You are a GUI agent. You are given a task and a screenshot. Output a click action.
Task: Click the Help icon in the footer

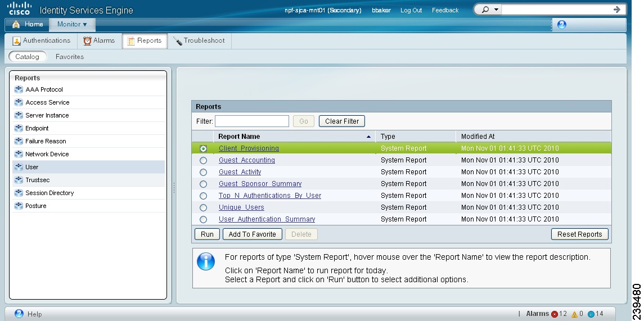click(19, 314)
